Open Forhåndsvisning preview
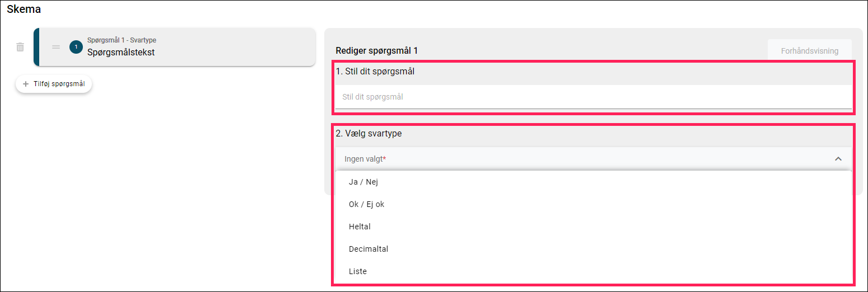Screen dimensions: 868x292 click(x=810, y=51)
